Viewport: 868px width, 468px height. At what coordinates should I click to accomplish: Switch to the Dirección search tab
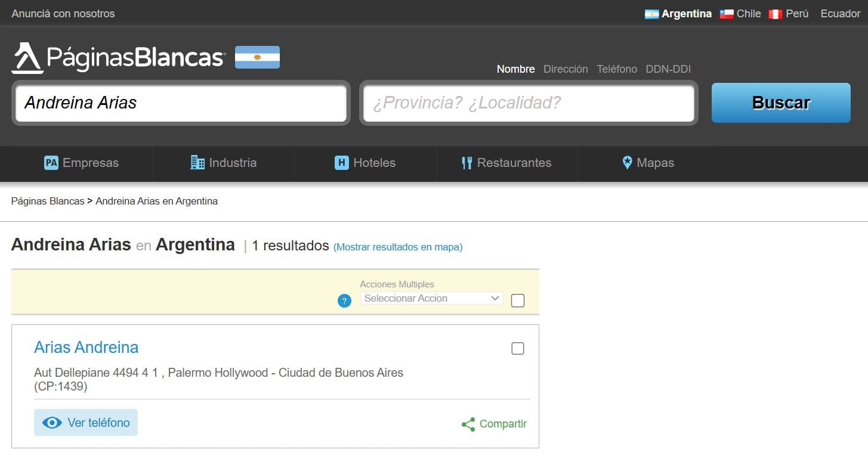pyautogui.click(x=566, y=69)
